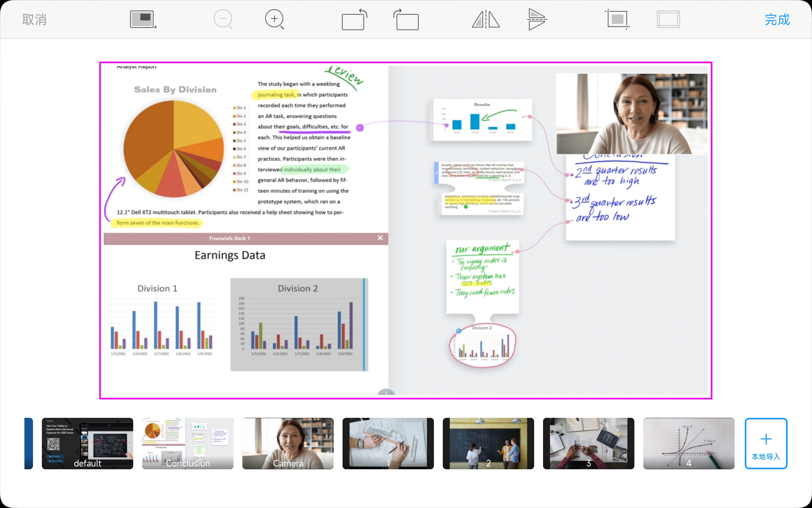Click the 'our argument' handwritten note
This screenshot has width=812, height=508.
482,277
